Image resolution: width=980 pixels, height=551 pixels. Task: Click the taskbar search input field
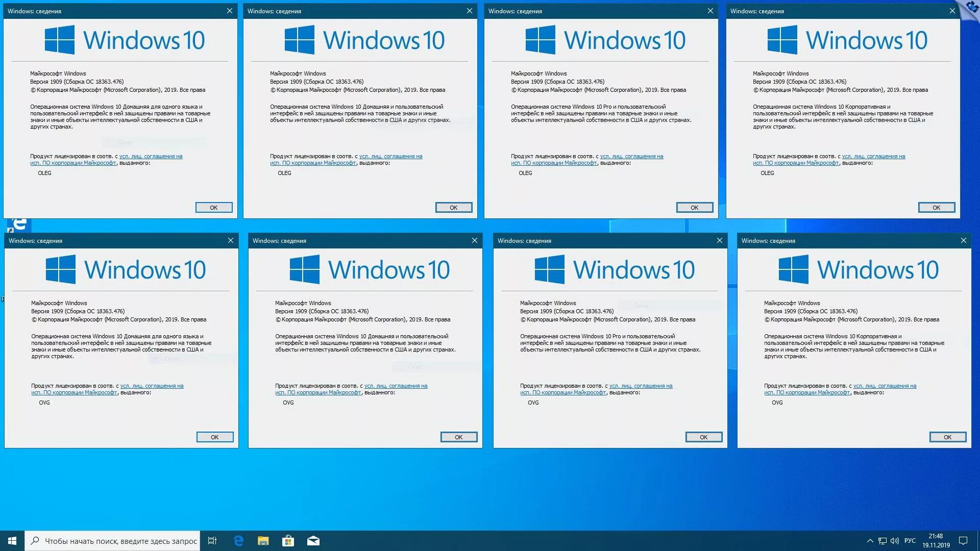112,540
